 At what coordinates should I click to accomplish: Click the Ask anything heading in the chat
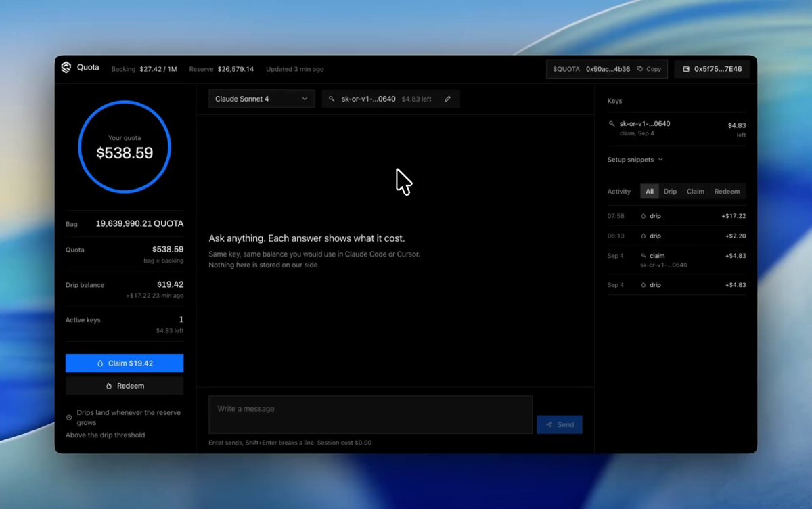point(307,238)
